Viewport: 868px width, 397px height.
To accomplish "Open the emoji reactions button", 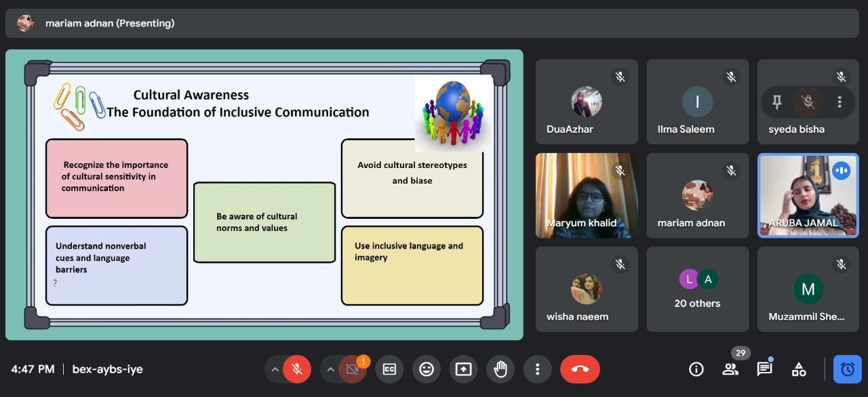I will (427, 369).
